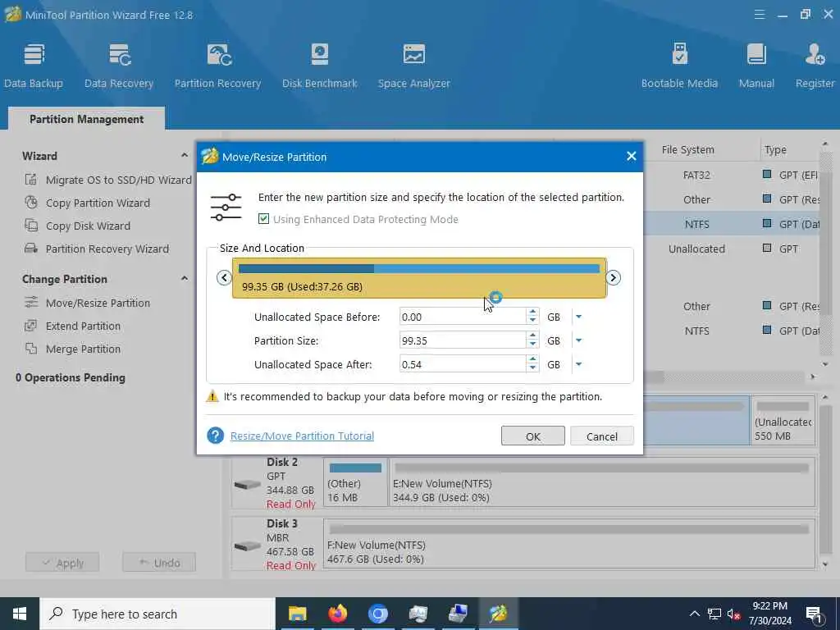Open the Data Backup tool
This screenshot has height=630, width=840.
[x=34, y=66]
